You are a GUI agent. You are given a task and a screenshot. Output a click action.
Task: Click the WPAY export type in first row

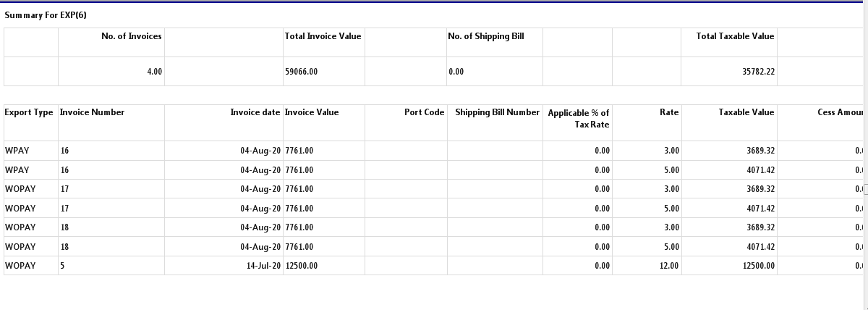(x=17, y=151)
